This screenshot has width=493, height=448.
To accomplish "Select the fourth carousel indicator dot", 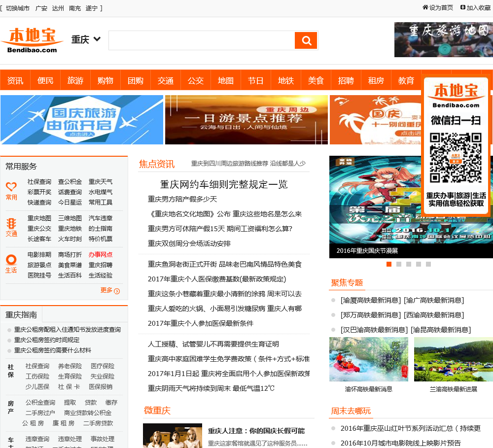I will (x=419, y=264).
